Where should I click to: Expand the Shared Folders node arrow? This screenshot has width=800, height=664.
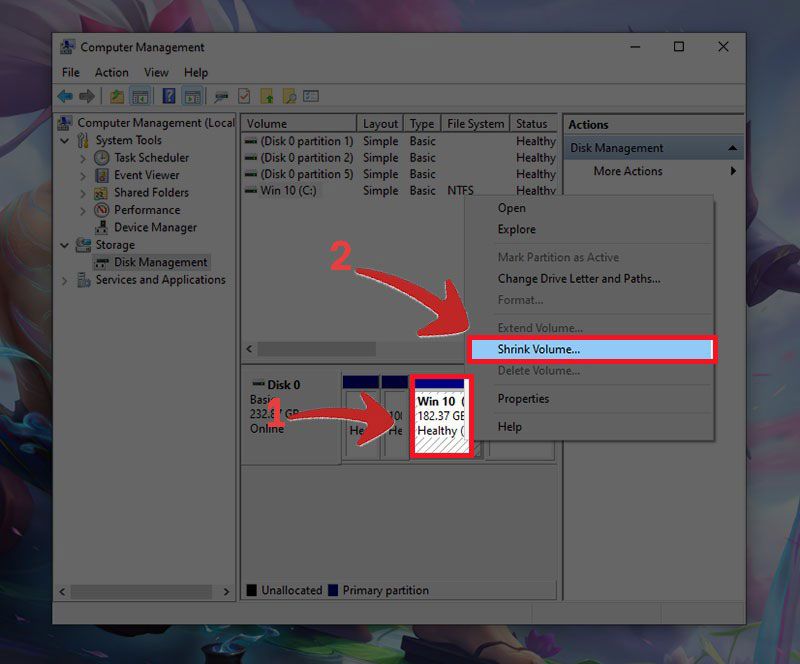point(83,193)
